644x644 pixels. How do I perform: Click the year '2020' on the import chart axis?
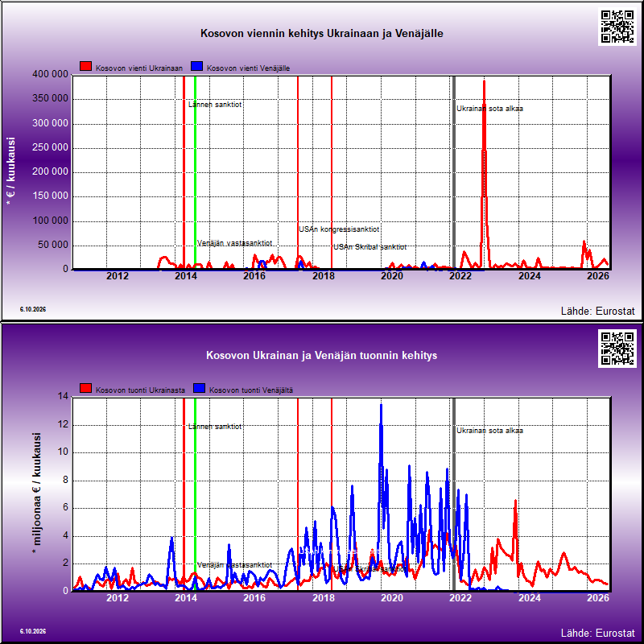tap(392, 598)
